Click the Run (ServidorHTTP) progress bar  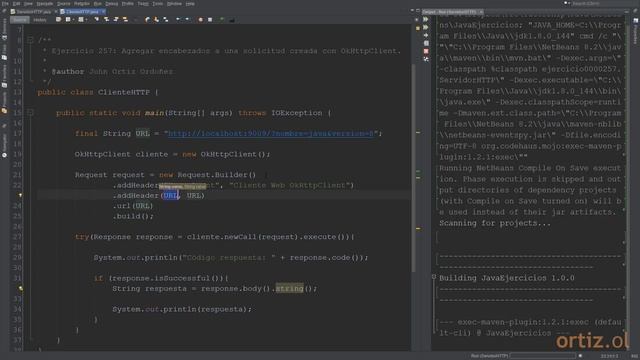542,356
